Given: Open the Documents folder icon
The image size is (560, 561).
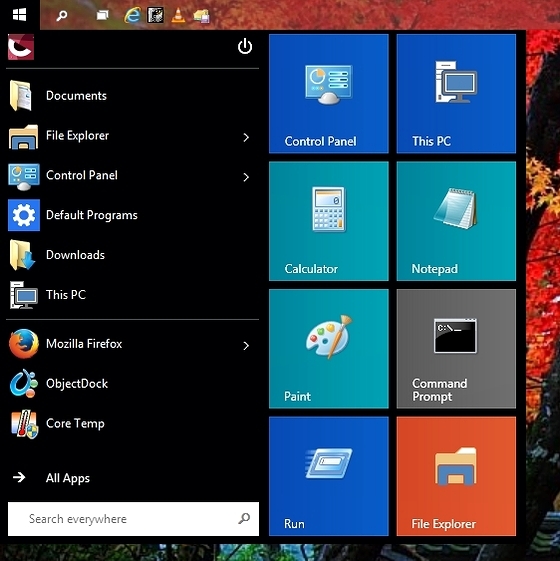Looking at the screenshot, I should pos(21,96).
